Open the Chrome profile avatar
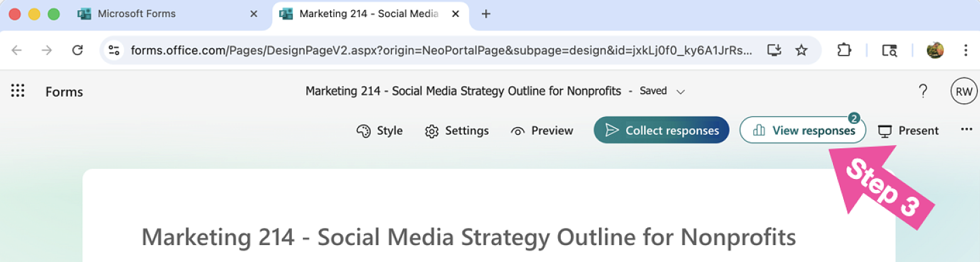 point(935,50)
